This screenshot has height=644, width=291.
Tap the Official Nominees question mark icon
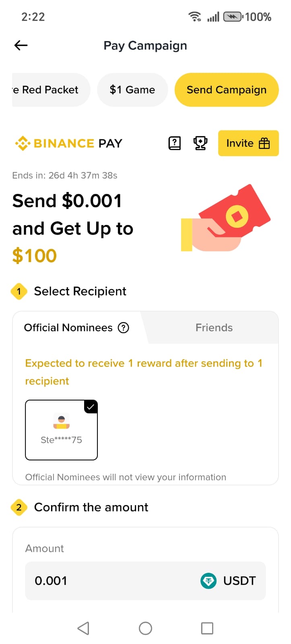point(124,328)
